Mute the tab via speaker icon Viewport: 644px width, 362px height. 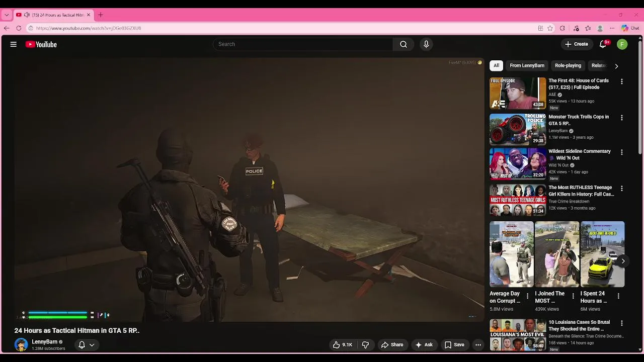[x=27, y=15]
